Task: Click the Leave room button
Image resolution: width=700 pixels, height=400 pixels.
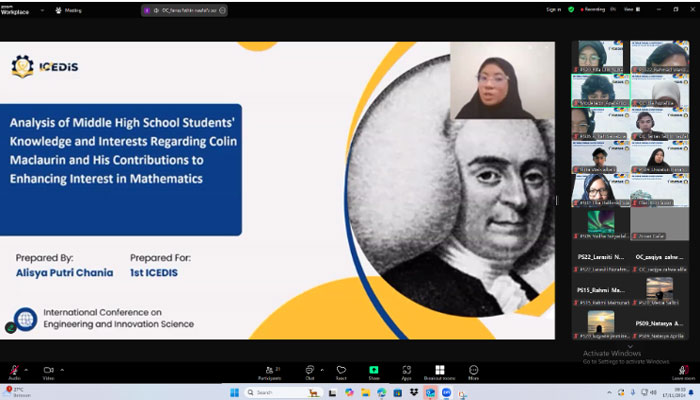Action: [x=684, y=371]
